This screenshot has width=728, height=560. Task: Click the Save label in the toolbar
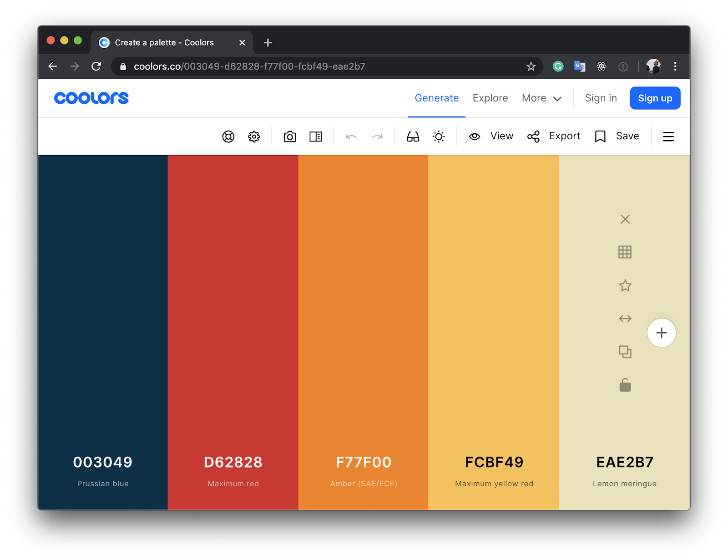(x=627, y=136)
